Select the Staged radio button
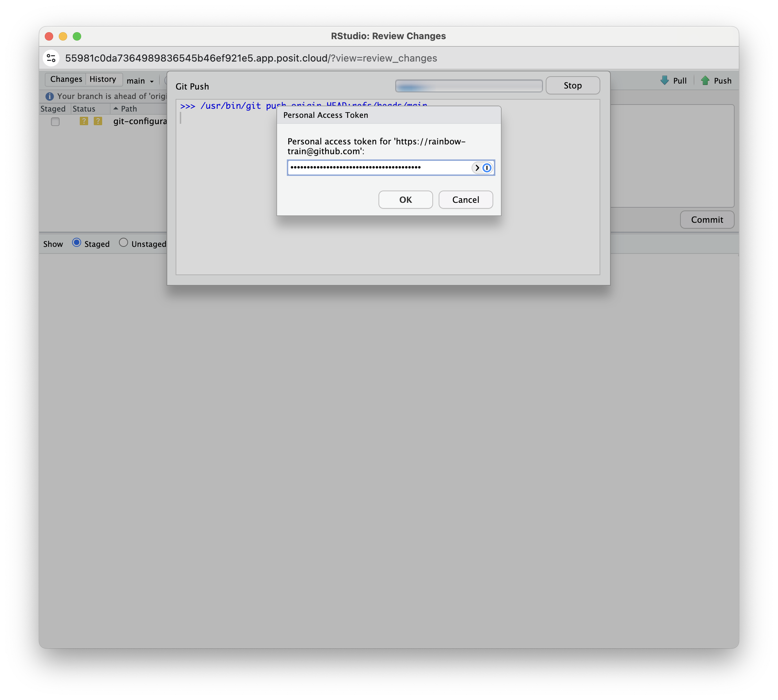This screenshot has width=778, height=700. pyautogui.click(x=77, y=243)
